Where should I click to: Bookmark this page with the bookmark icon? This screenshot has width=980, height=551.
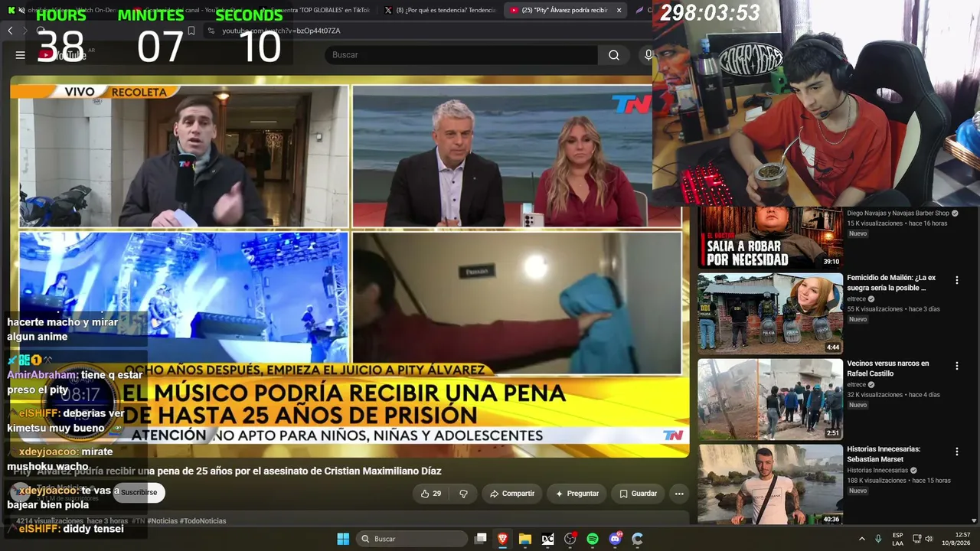coord(191,31)
